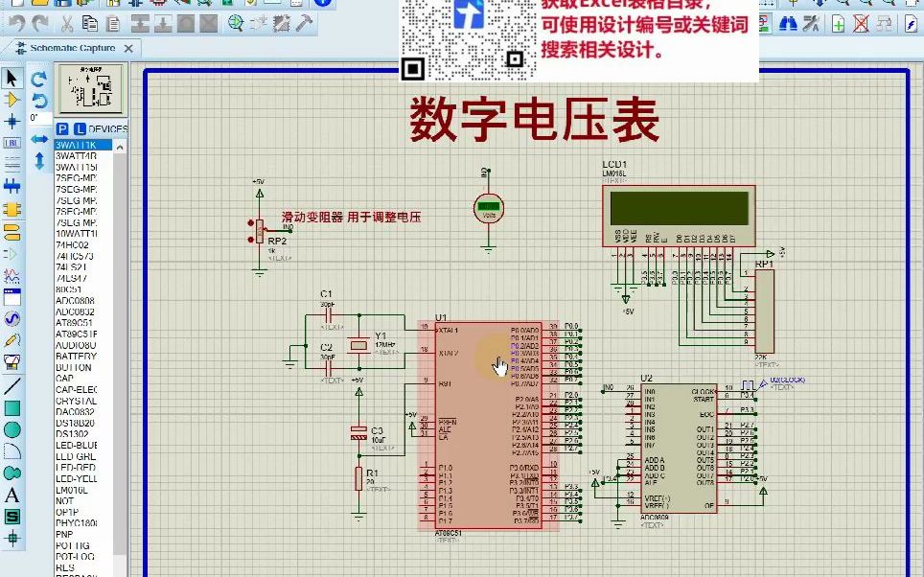Viewport: 924px width, 577px height.
Task: Select the Selection Mode arrow tool
Action: point(11,77)
